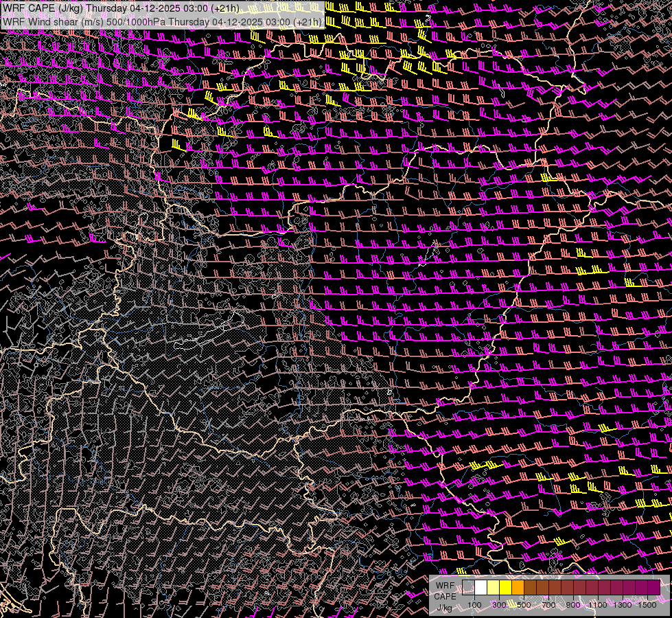Select the grey first swatch in CAPE legend
The width and height of the screenshot is (672, 618).
click(468, 587)
